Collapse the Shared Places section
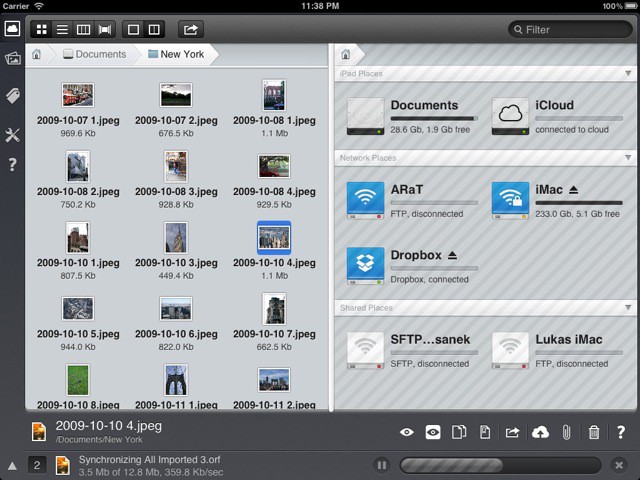This screenshot has width=640, height=480. tap(628, 307)
